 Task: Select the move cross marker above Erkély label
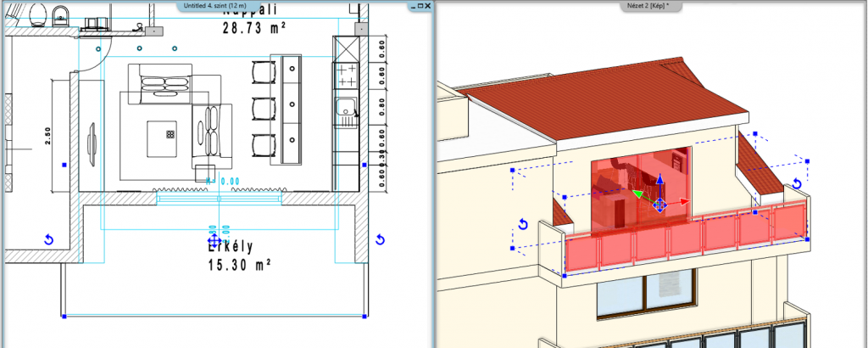tap(214, 241)
